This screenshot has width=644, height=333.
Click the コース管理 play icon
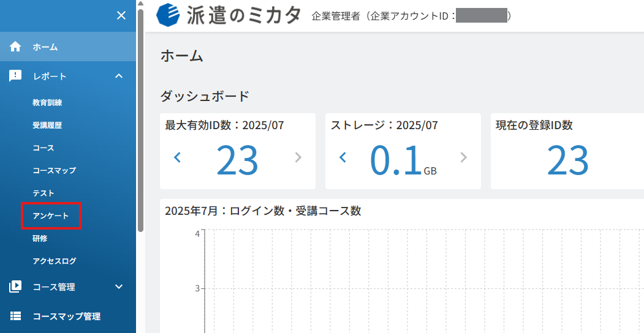[x=15, y=286]
